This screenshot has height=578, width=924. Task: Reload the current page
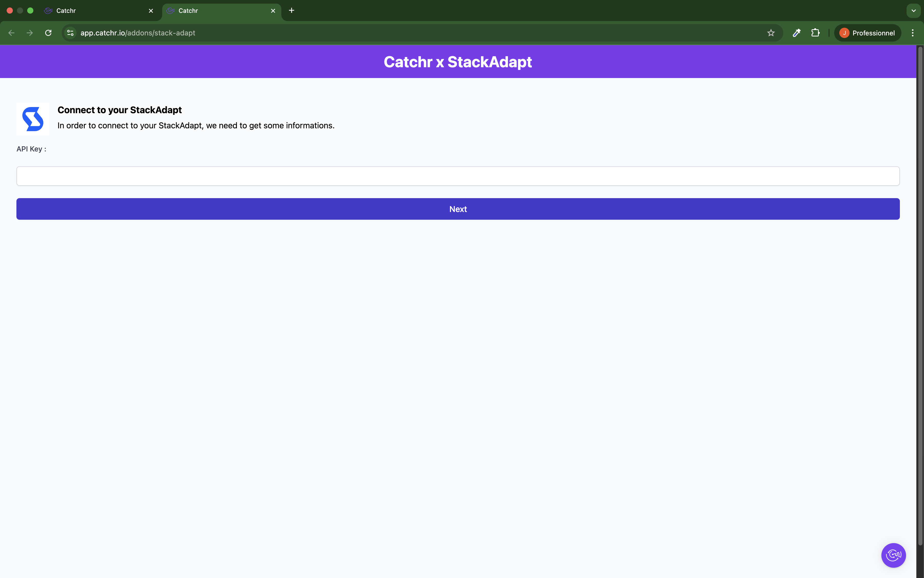[48, 33]
